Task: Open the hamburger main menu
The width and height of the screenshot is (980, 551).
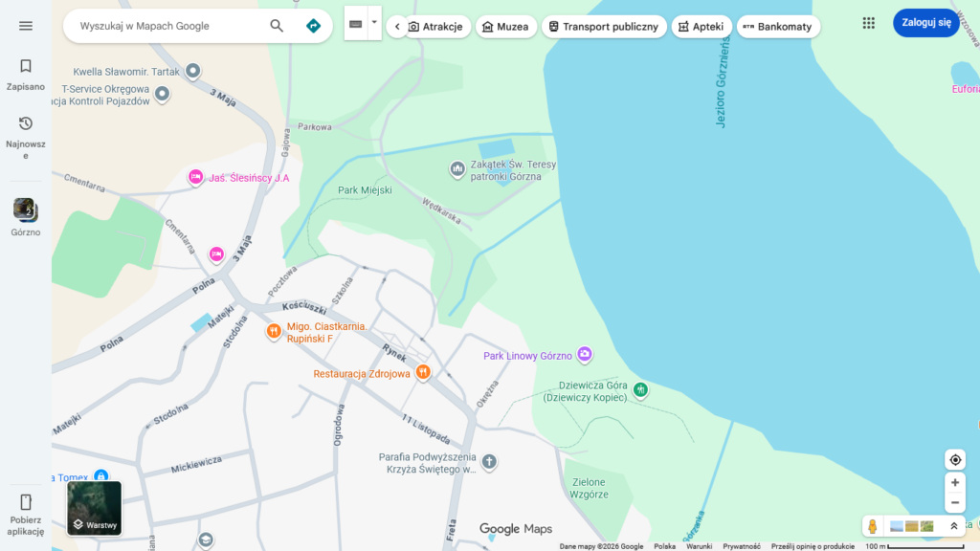Action: coord(26,26)
